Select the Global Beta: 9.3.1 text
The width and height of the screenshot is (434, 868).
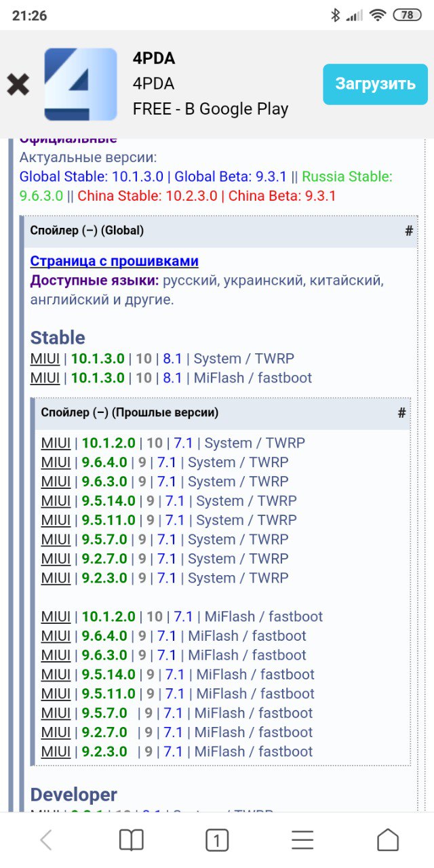click(x=231, y=177)
